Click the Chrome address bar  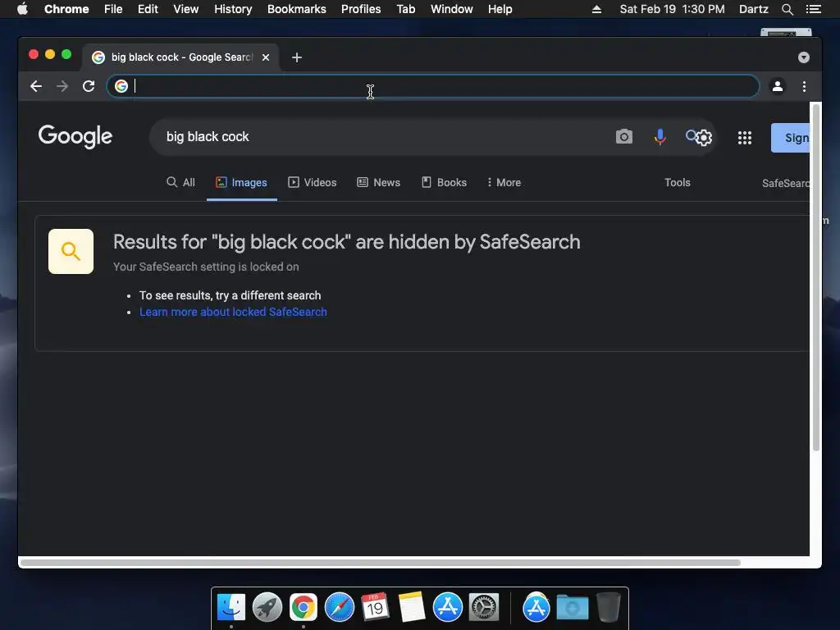pyautogui.click(x=433, y=86)
